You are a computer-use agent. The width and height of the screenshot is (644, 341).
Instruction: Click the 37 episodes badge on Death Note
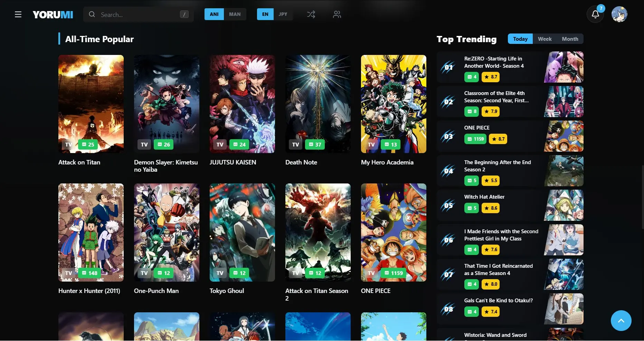pos(315,144)
